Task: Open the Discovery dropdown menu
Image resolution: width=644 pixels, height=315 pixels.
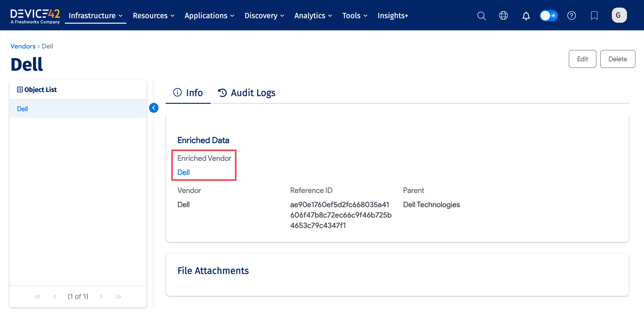Action: pyautogui.click(x=264, y=15)
